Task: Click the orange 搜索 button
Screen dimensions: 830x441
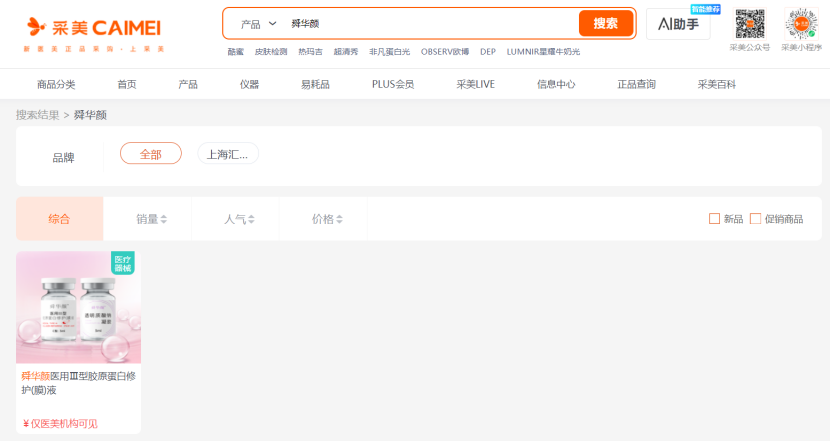Action: [606, 23]
